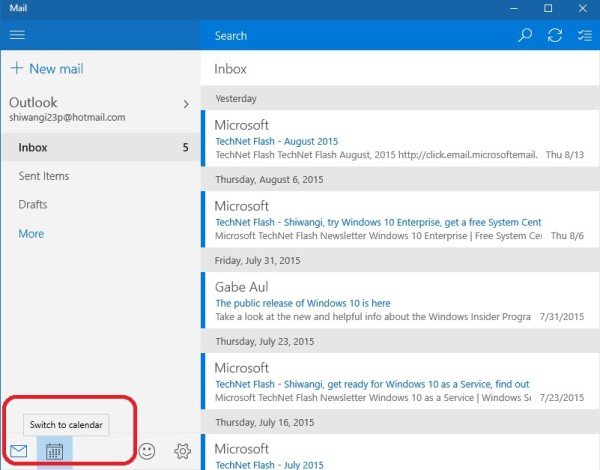
Task: Switch to calendar icon
Action: pos(54,452)
